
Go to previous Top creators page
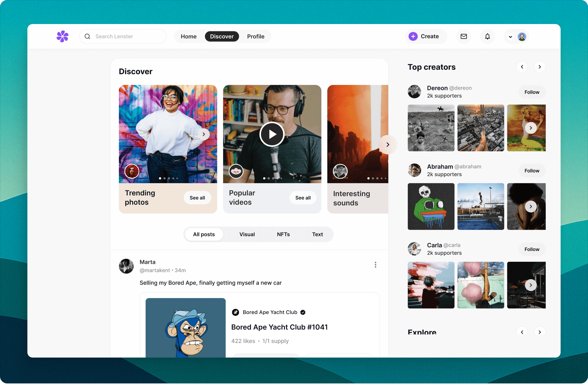click(522, 67)
